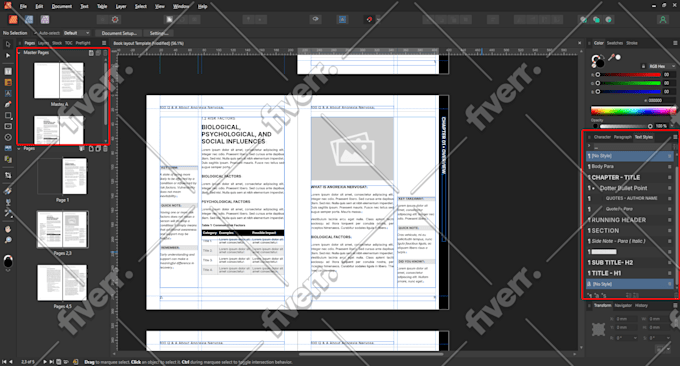Switch to the Designer persona

pyautogui.click(x=29, y=20)
